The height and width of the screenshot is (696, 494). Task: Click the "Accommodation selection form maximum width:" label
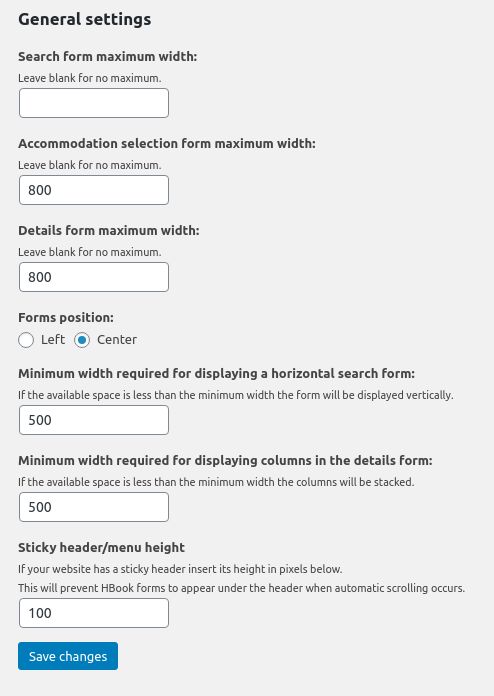point(167,143)
